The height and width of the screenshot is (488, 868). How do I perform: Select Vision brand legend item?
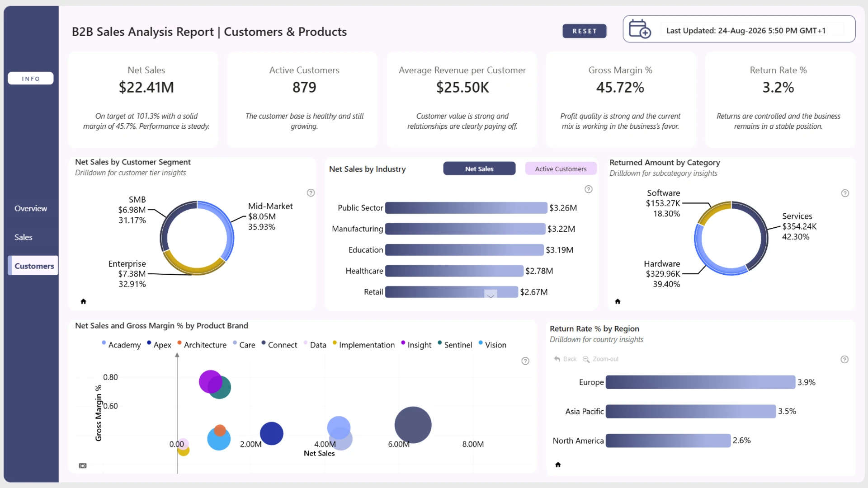(492, 345)
